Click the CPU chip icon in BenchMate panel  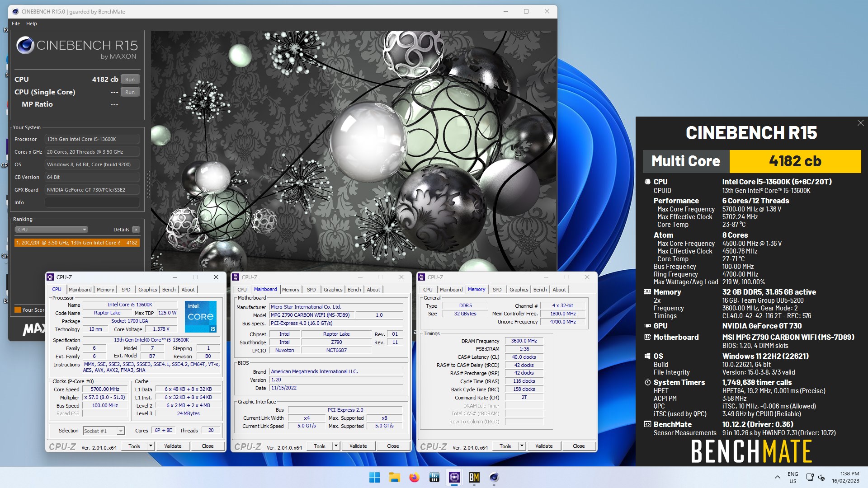tap(647, 182)
